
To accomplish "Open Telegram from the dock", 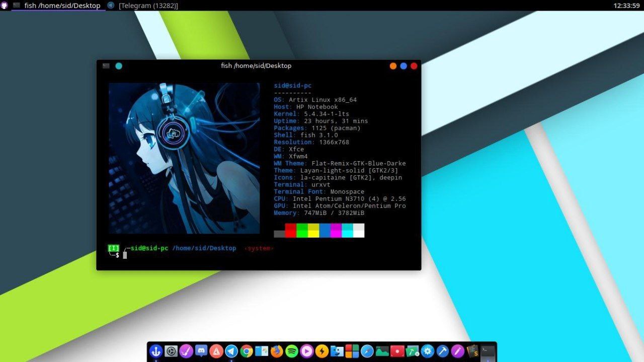I will click(x=231, y=351).
